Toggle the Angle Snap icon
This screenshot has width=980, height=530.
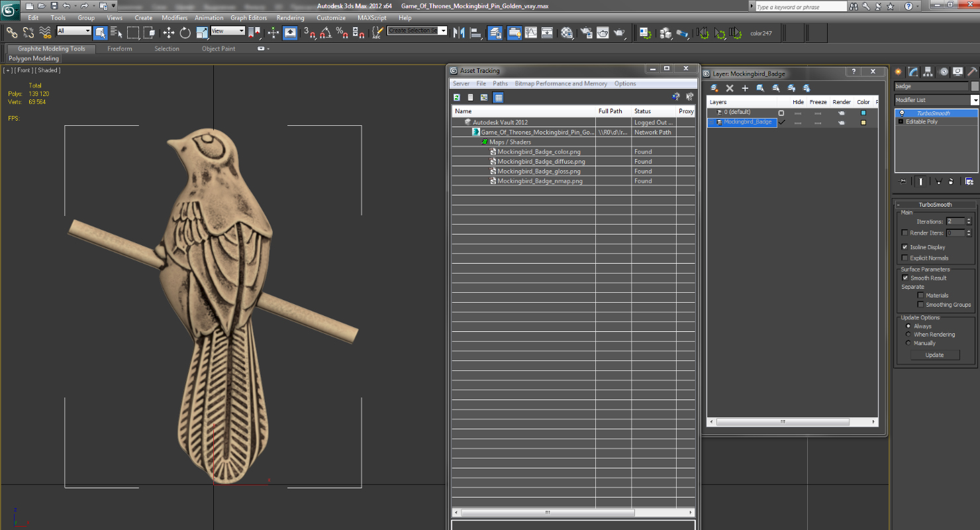pos(326,32)
